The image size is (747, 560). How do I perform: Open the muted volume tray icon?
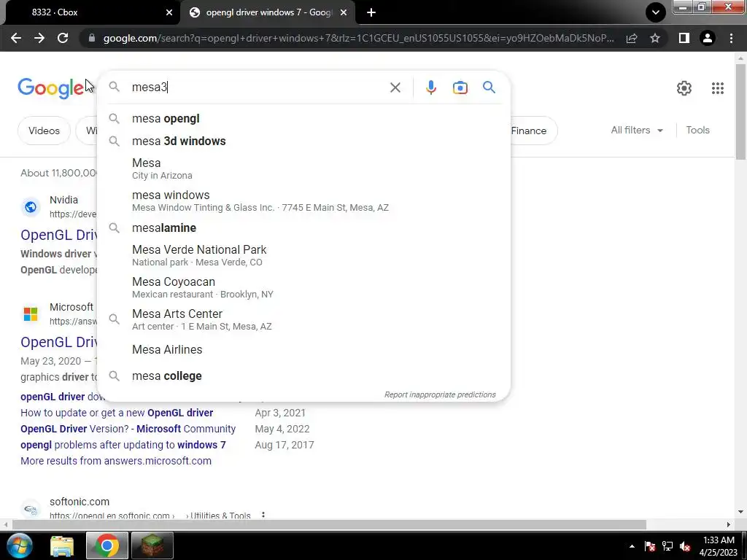tap(685, 546)
